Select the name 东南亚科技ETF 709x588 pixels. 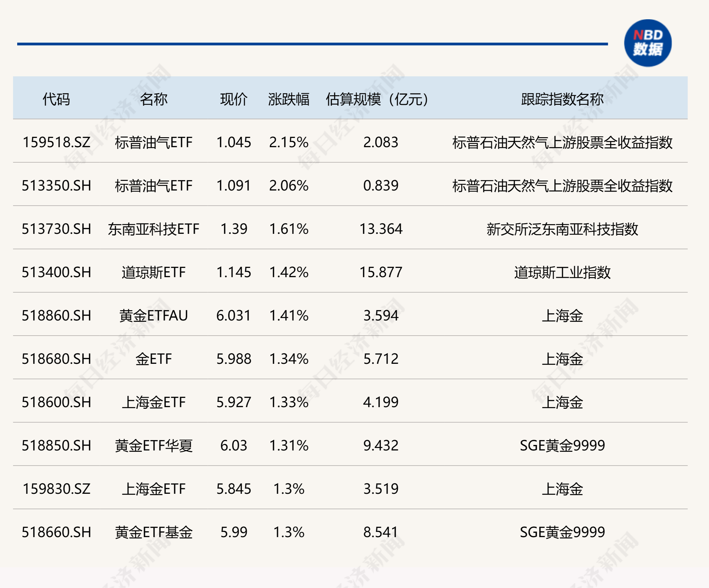point(153,229)
